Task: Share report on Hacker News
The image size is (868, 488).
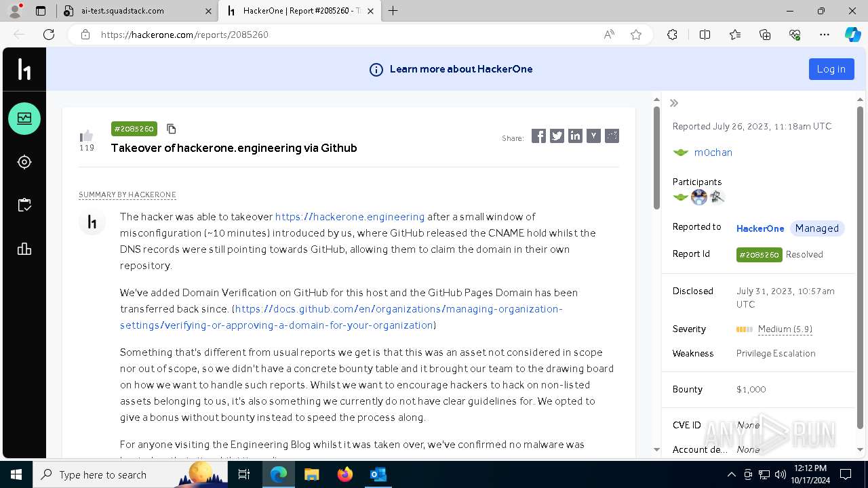Action: 593,136
